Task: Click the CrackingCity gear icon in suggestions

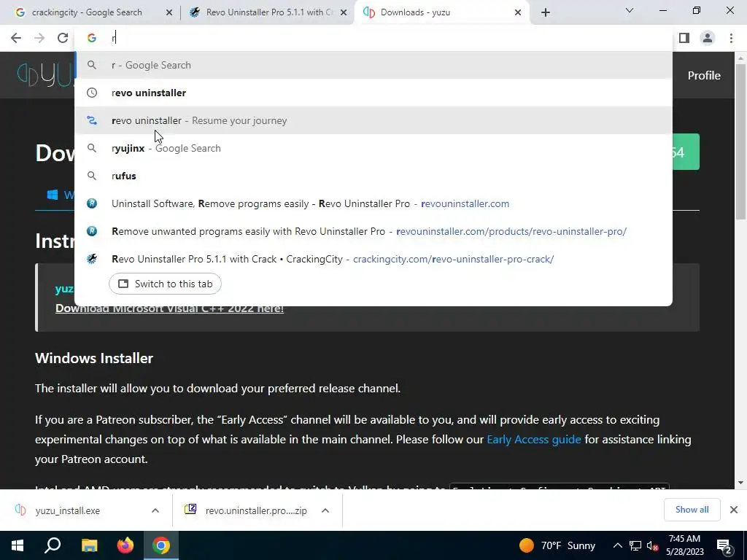Action: pyautogui.click(x=92, y=259)
